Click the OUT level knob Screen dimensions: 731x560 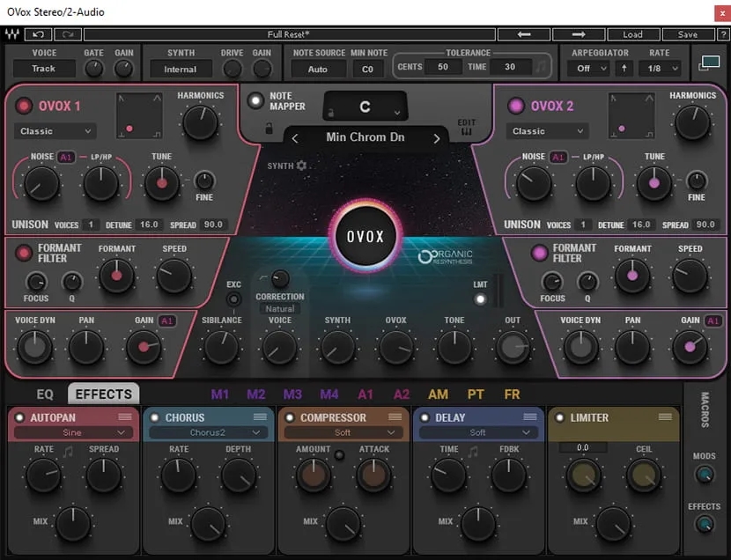point(513,348)
